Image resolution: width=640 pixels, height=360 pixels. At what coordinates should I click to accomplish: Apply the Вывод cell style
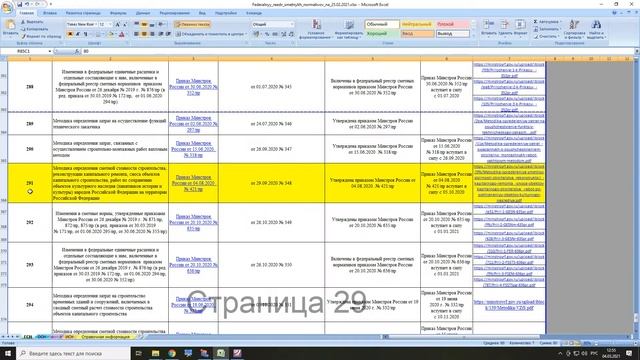click(452, 33)
